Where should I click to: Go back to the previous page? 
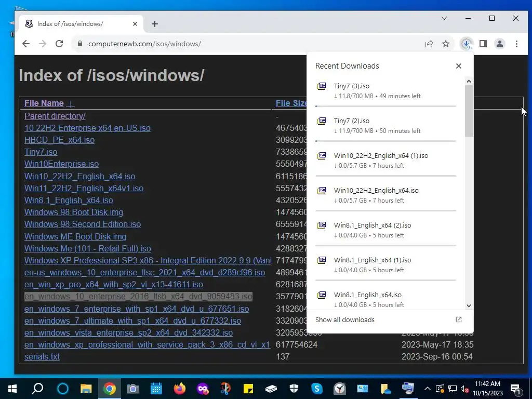click(26, 44)
